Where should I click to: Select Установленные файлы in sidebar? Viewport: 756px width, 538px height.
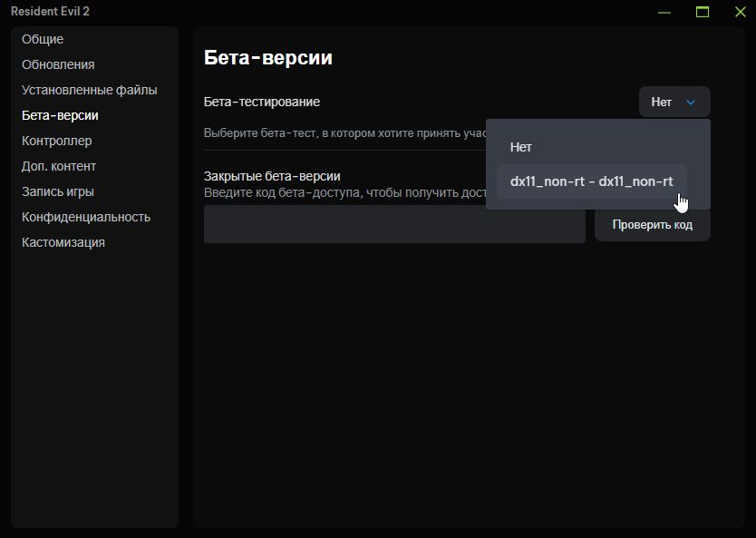[89, 90]
